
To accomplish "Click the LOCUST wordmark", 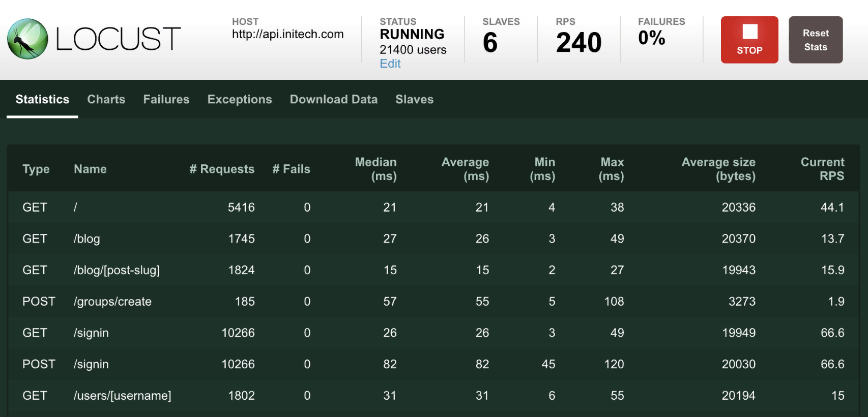I will (x=118, y=39).
